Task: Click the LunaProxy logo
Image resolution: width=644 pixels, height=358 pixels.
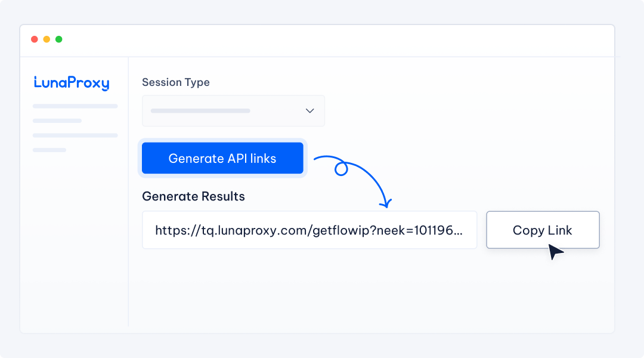Action: click(x=72, y=83)
